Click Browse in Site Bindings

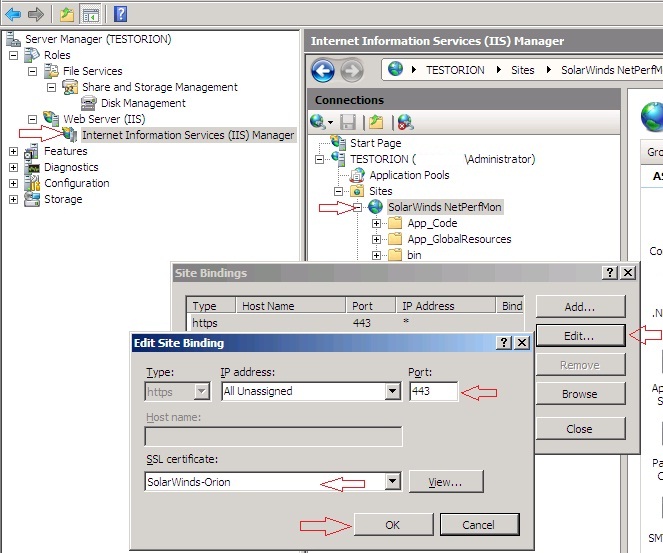(x=580, y=394)
